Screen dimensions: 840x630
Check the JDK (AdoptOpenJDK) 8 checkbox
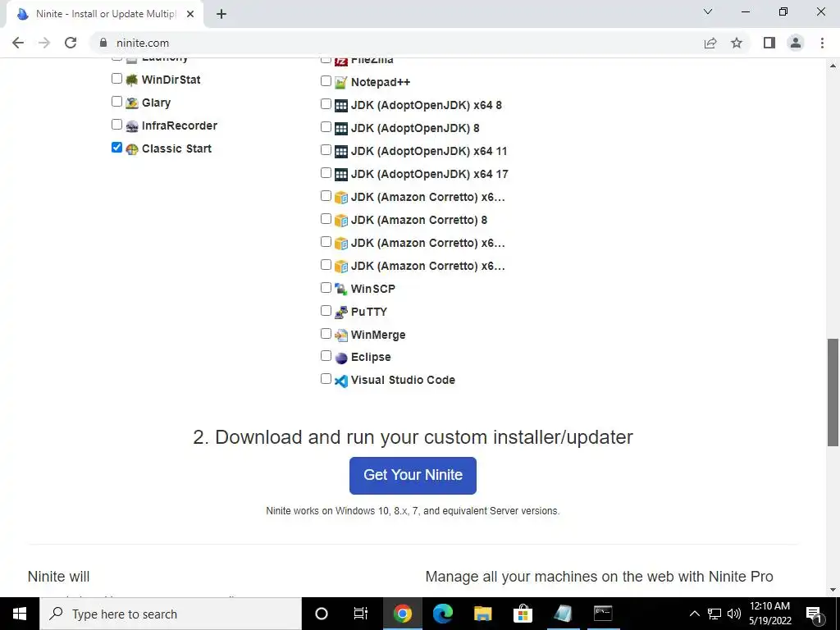tap(326, 127)
